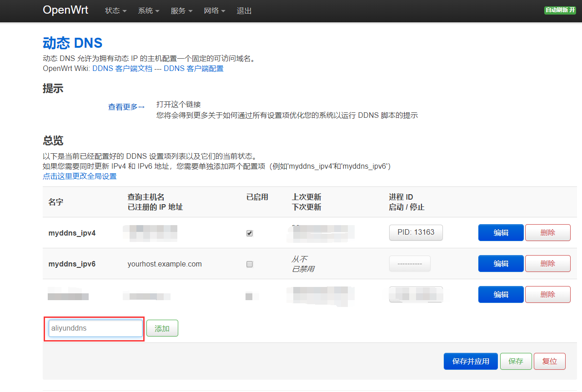Expand the 系统 menu
This screenshot has height=392, width=582.
tap(149, 11)
